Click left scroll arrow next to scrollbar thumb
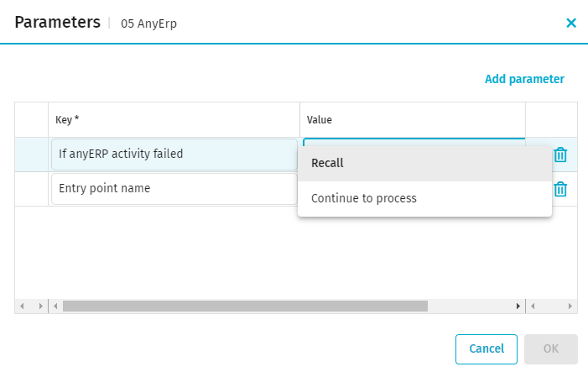This screenshot has height=372, width=588. (x=55, y=307)
